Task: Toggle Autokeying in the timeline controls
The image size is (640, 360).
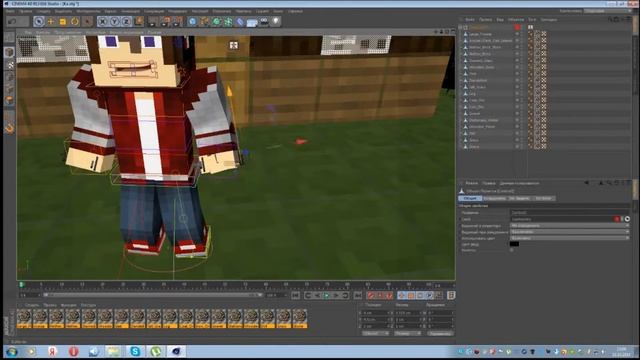Action: (380, 295)
